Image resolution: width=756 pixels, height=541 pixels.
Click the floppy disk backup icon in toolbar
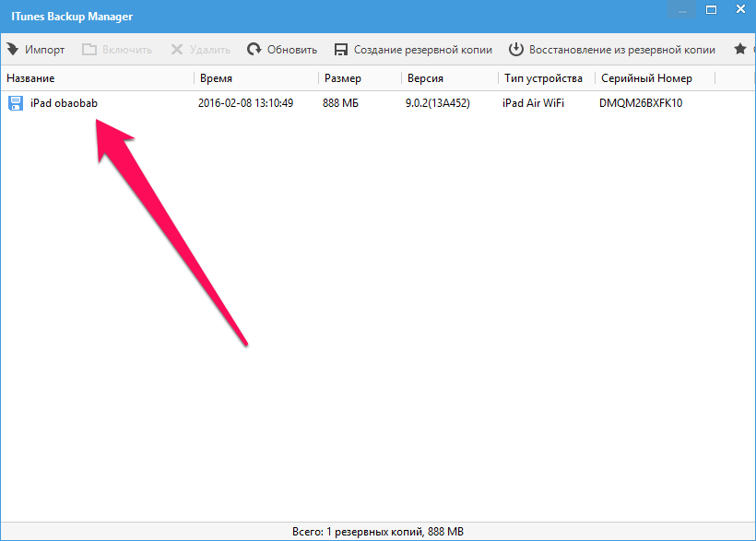(341, 50)
